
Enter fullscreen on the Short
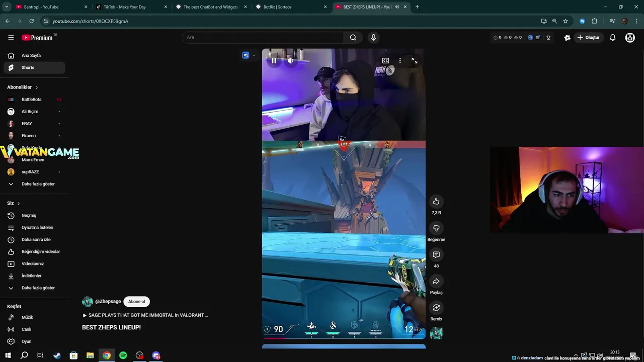415,61
